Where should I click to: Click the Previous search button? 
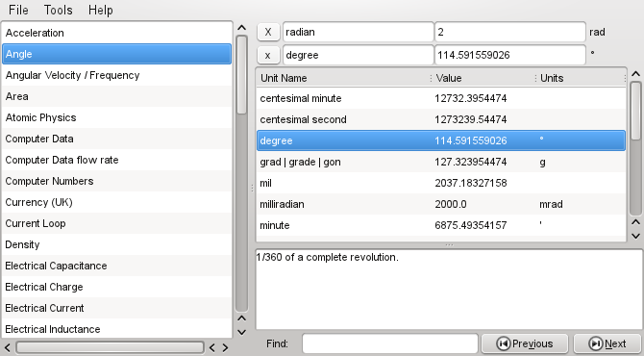coord(525,343)
